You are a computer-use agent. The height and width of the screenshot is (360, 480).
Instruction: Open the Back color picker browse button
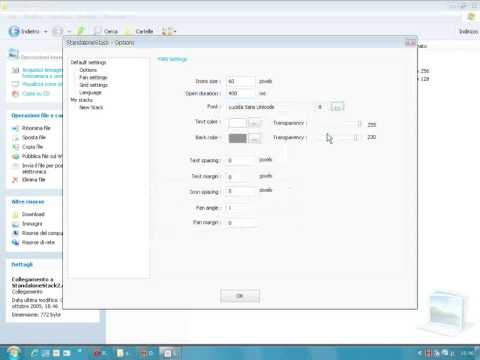(x=254, y=138)
